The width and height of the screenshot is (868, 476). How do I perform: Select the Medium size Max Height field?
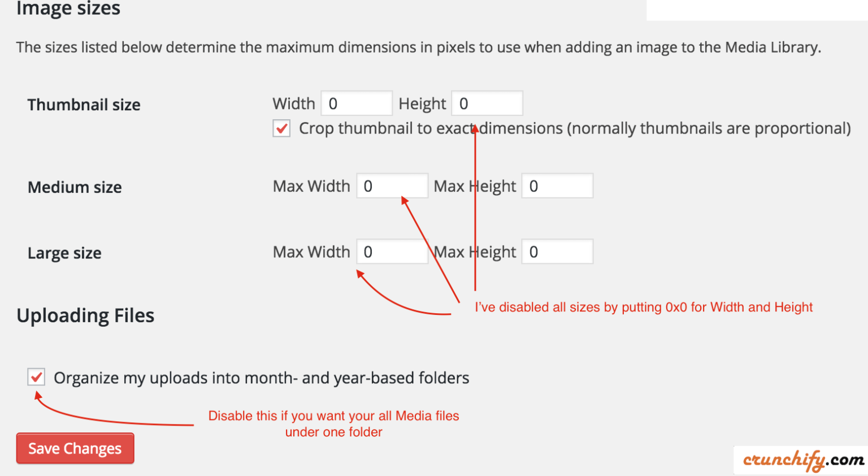(x=557, y=185)
